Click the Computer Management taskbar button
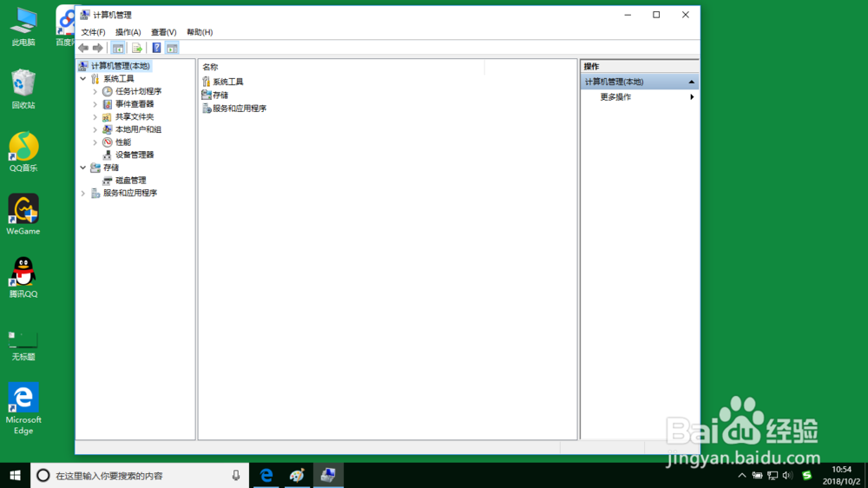The width and height of the screenshot is (868, 488). coord(328,475)
